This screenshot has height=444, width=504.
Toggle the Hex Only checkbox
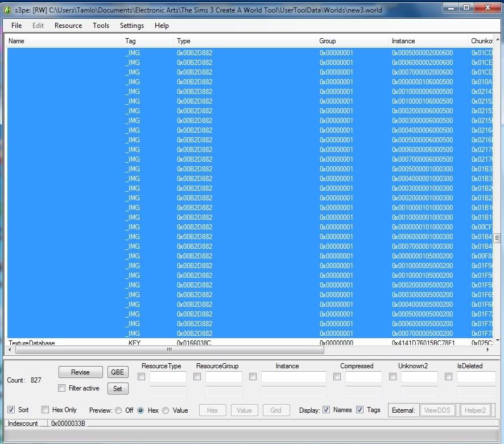(x=46, y=410)
